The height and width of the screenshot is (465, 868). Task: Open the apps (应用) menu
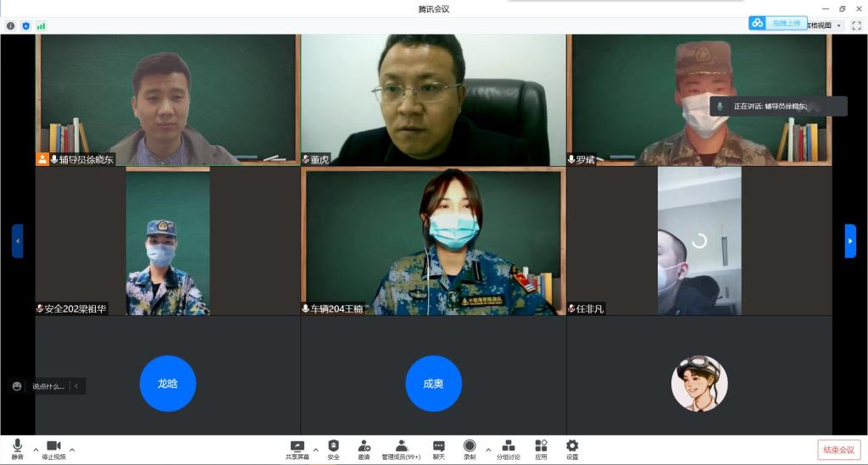541,448
